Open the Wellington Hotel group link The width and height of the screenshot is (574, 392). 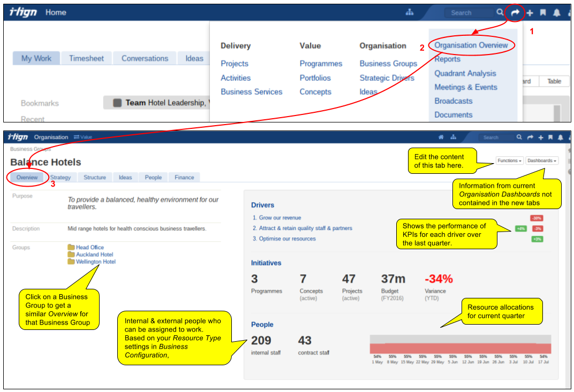click(x=95, y=262)
